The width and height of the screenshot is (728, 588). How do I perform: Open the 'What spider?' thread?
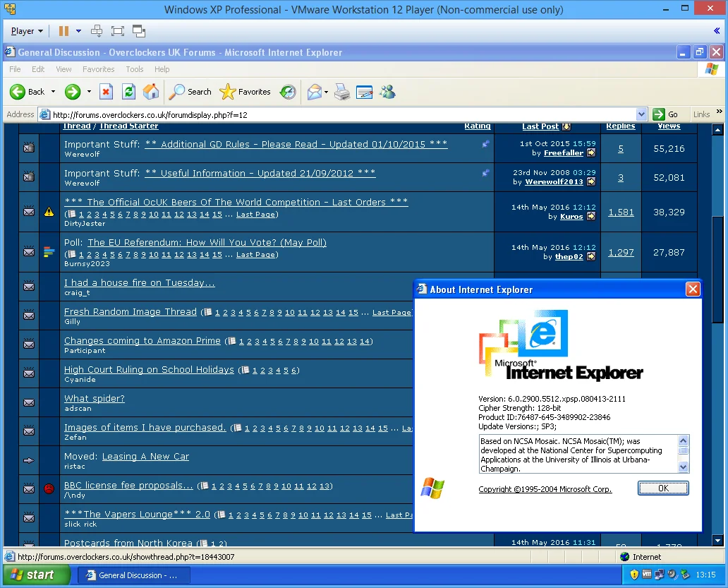[x=95, y=399]
